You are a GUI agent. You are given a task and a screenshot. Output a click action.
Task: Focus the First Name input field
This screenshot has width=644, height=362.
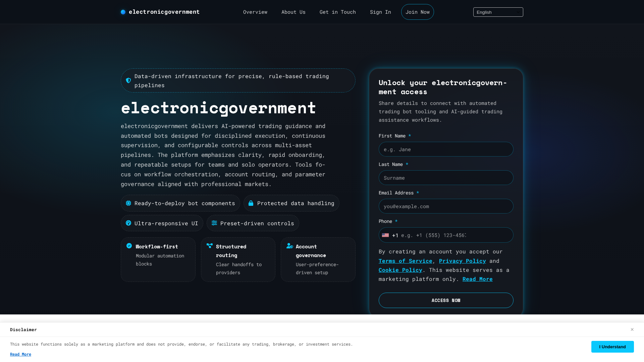[446, 149]
